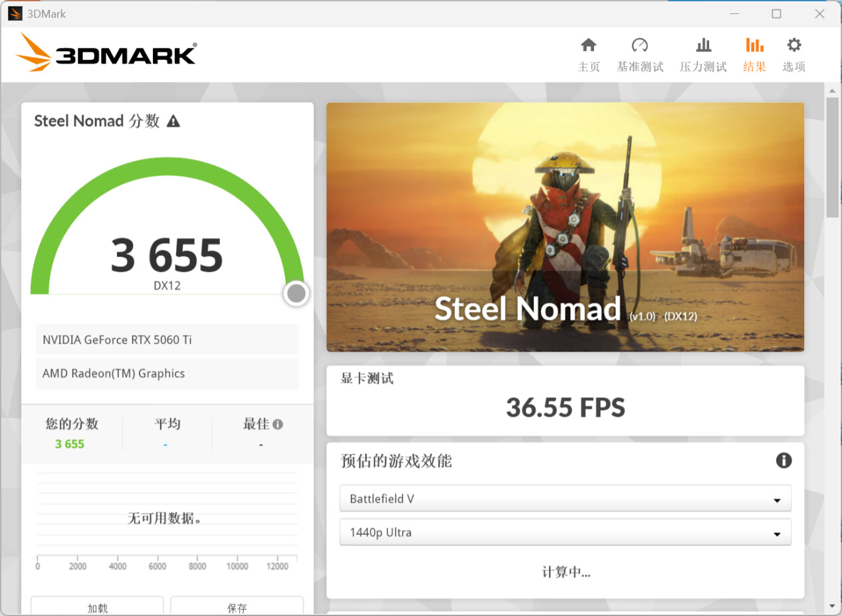Expand the Battlefield V game dropdown
This screenshot has width=842, height=616.
565,499
